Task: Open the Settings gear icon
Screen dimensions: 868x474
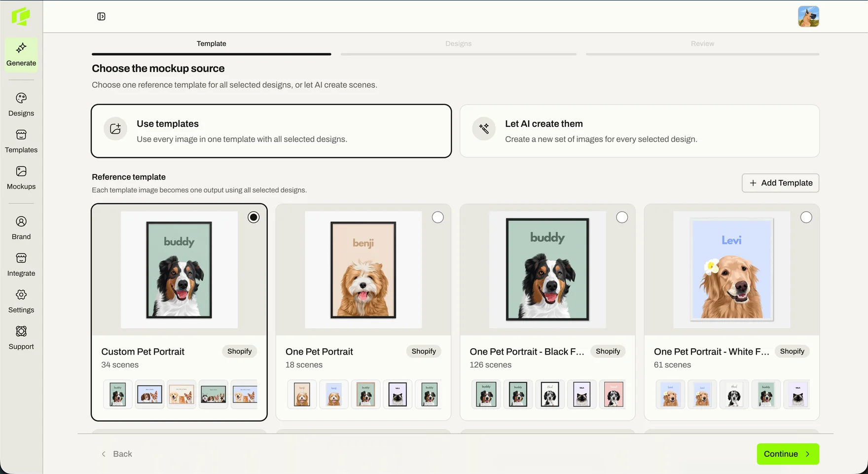Action: tap(21, 294)
